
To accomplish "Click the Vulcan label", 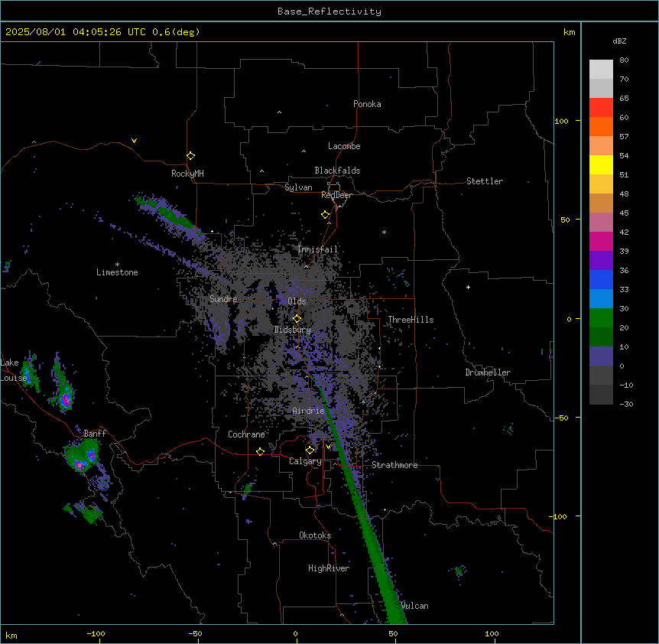I will tap(415, 606).
